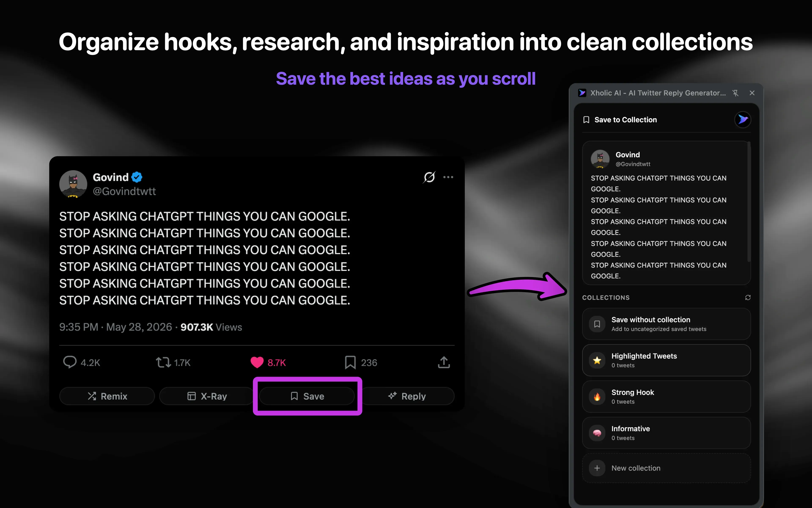Click the Govind name in the panel preview
The height and width of the screenshot is (508, 812).
click(x=627, y=155)
